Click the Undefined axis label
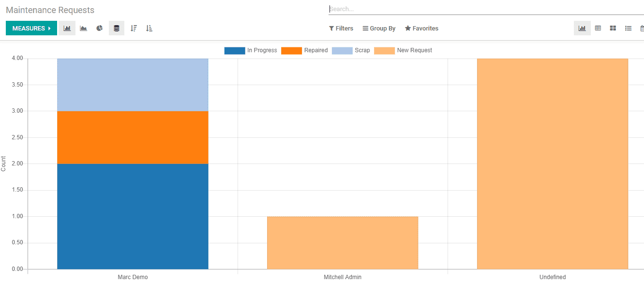 click(553, 277)
